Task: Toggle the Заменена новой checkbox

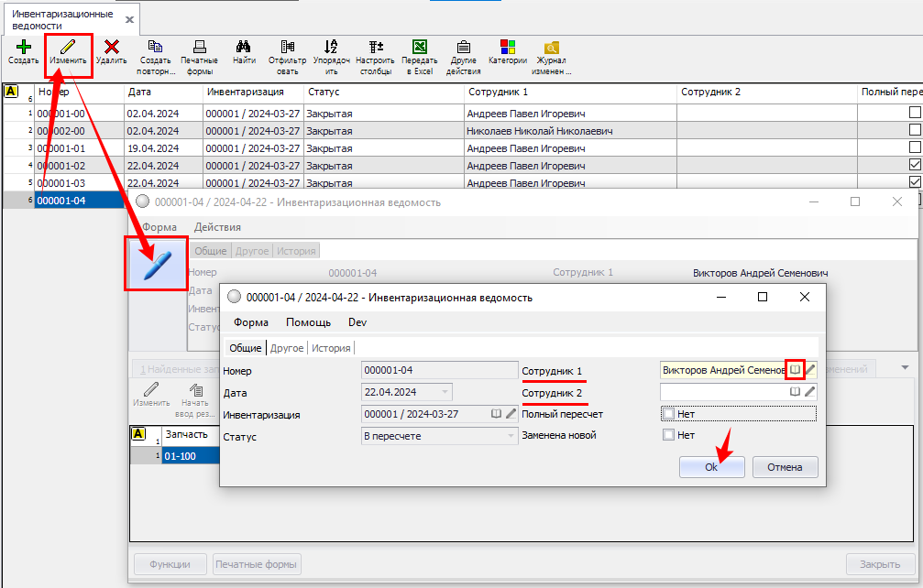Action: (668, 435)
